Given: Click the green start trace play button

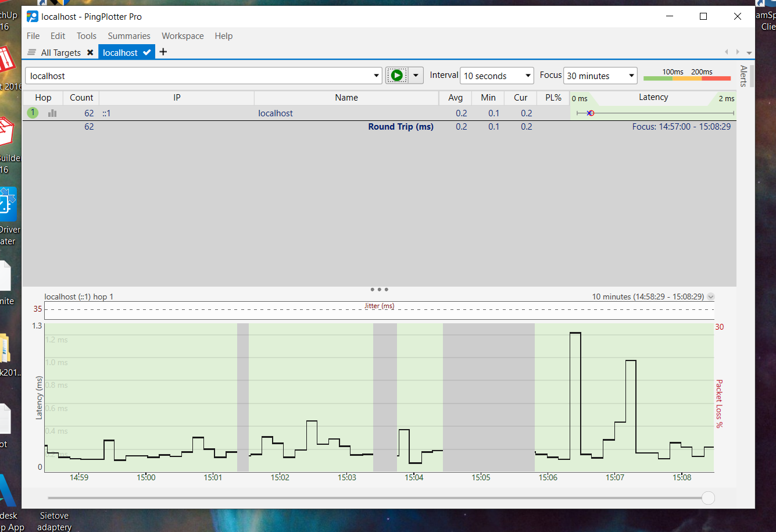Looking at the screenshot, I should coord(396,76).
